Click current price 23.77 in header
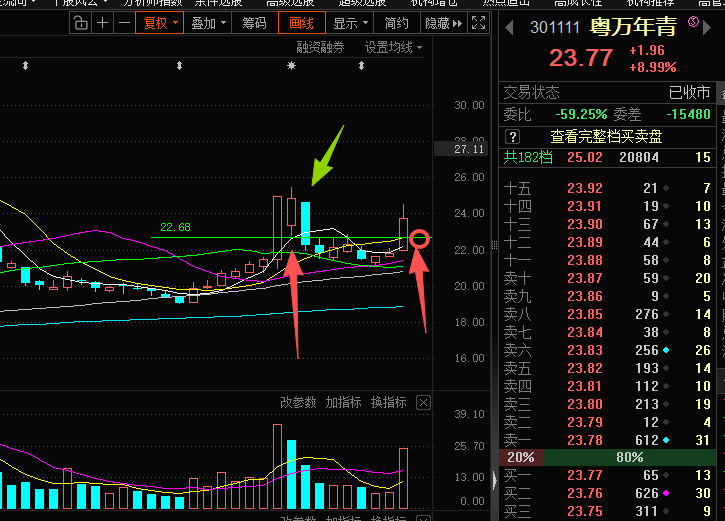725x521 pixels. pos(581,58)
